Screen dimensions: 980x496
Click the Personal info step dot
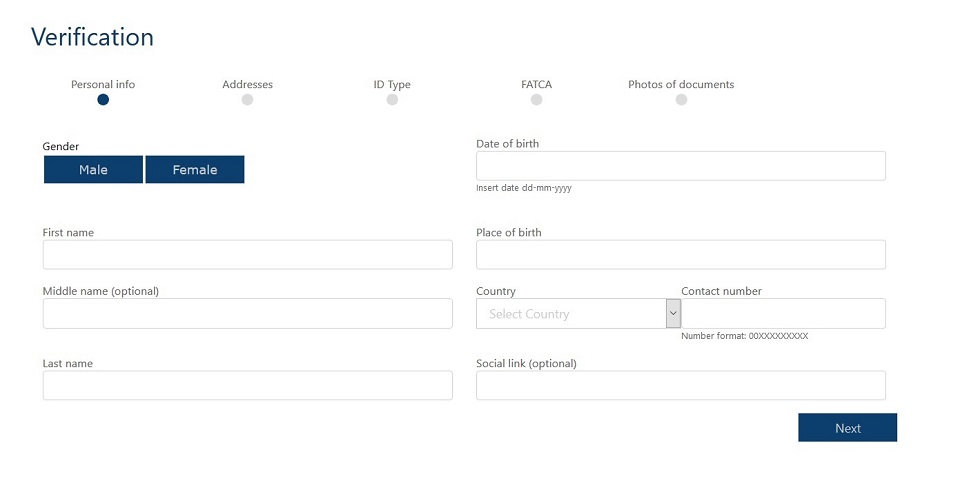(x=103, y=100)
